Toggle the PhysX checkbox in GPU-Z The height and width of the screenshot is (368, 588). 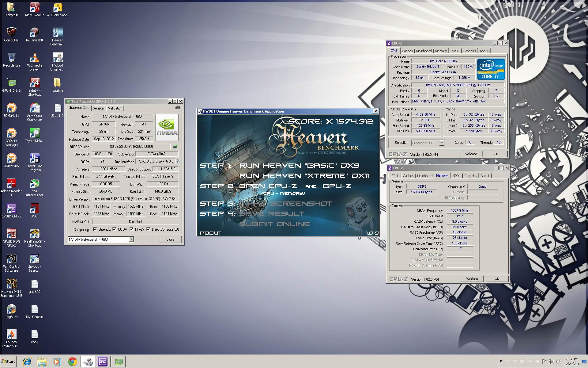click(x=131, y=229)
